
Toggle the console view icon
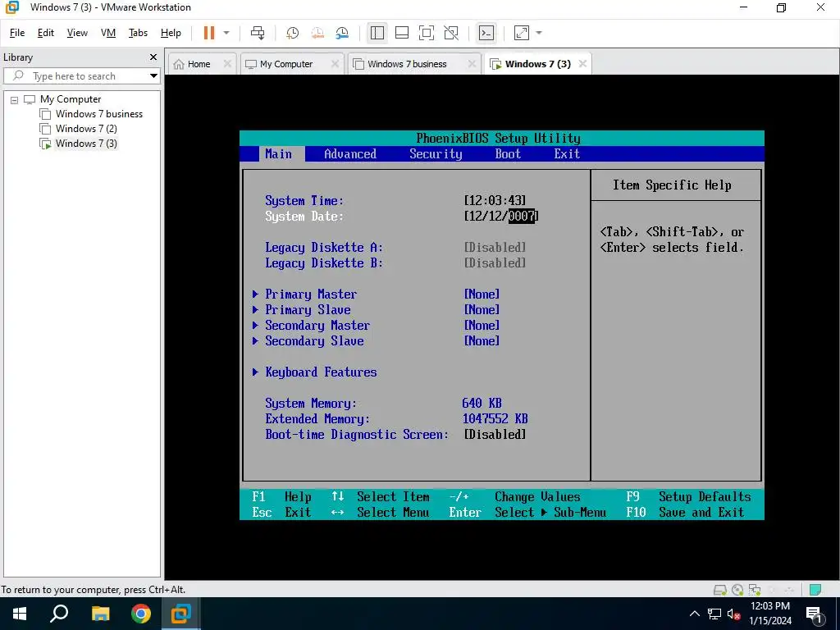point(486,33)
